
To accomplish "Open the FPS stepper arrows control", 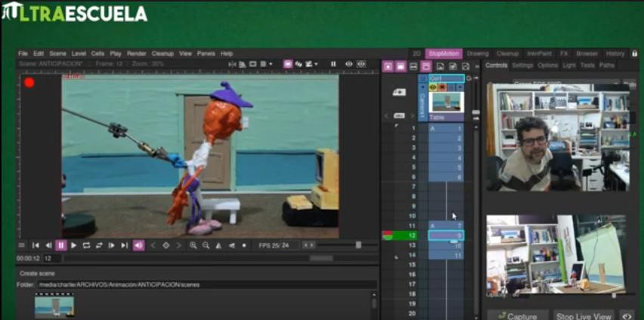I will [x=308, y=245].
